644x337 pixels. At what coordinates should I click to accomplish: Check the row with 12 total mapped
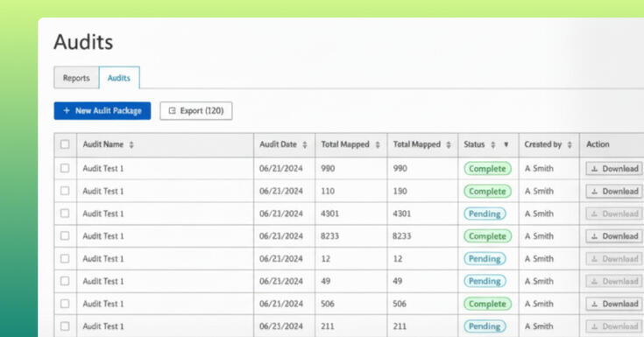point(65,258)
